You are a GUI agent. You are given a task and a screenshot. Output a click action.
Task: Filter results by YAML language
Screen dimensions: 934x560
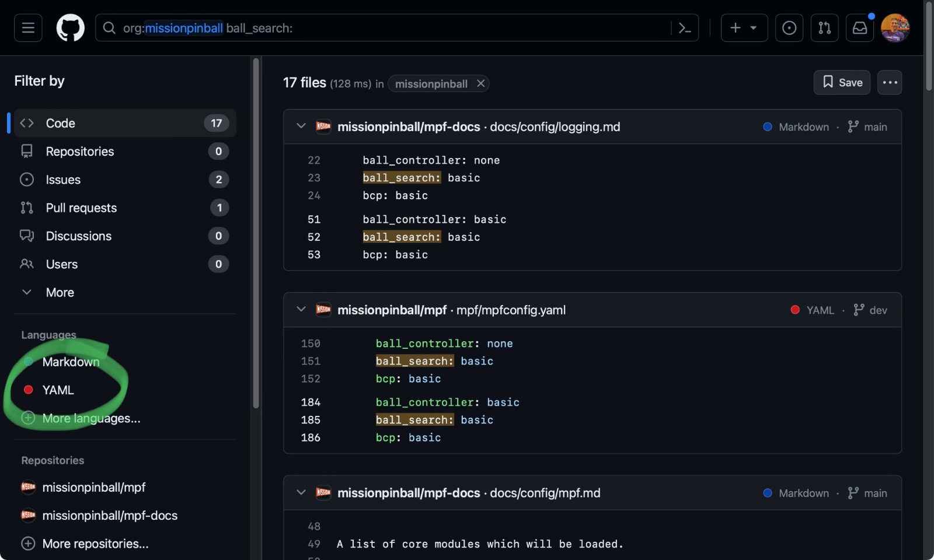58,390
